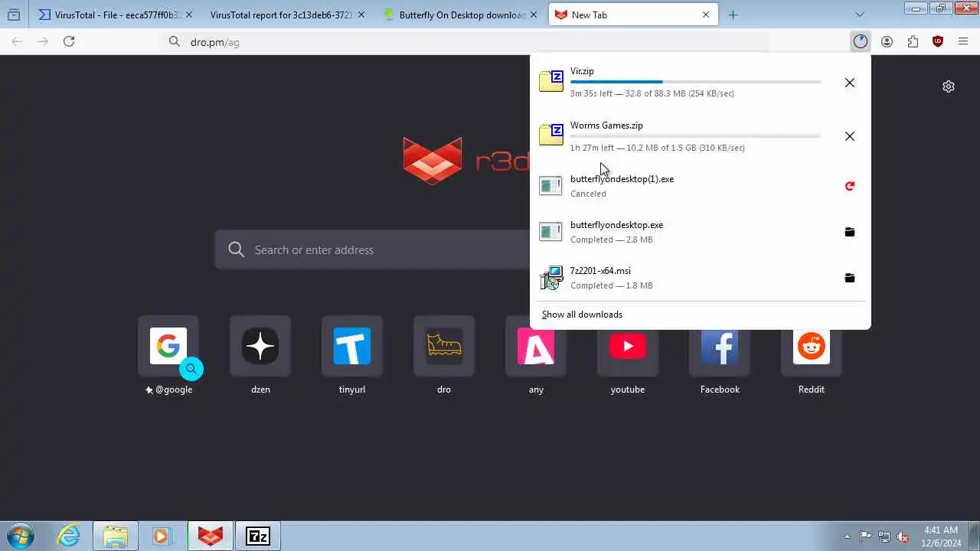Viewport: 980px width, 551px height.
Task: Click the butterflyondesktop(1).exe file icon
Action: pyautogui.click(x=550, y=186)
